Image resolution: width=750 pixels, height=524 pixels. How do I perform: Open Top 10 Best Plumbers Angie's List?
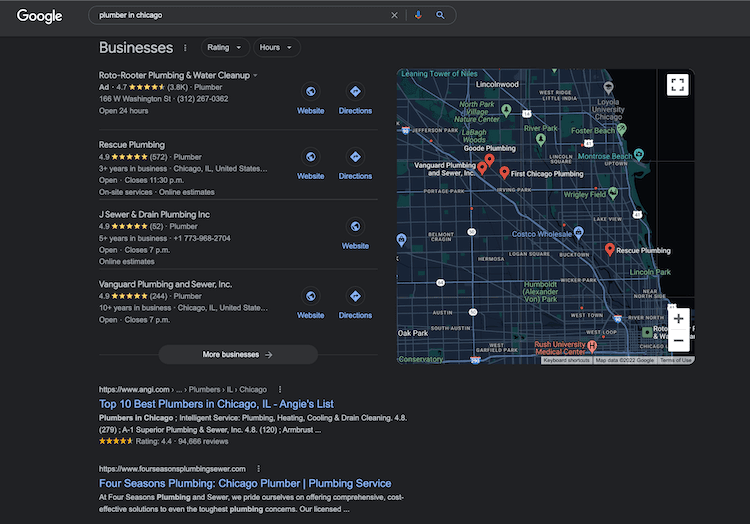[216, 404]
